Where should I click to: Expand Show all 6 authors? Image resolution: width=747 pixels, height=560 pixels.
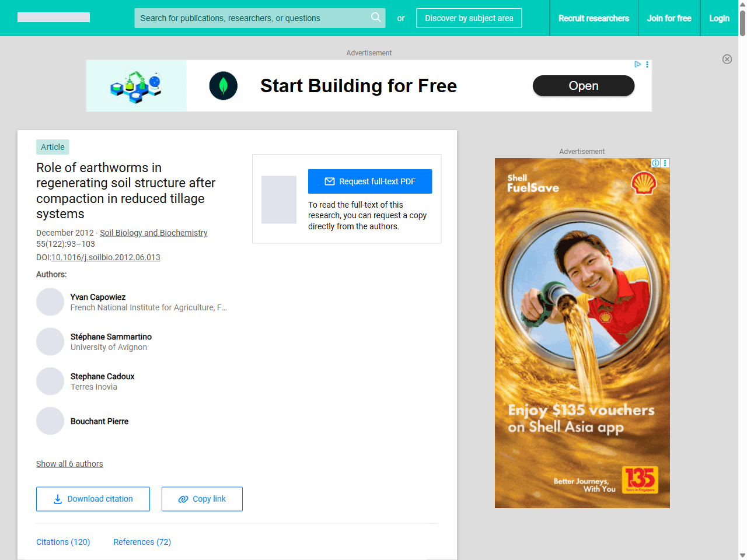[x=69, y=464]
